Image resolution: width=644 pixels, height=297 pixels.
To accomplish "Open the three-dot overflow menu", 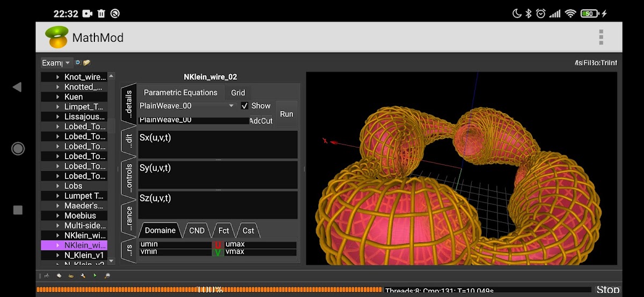I will (x=601, y=38).
